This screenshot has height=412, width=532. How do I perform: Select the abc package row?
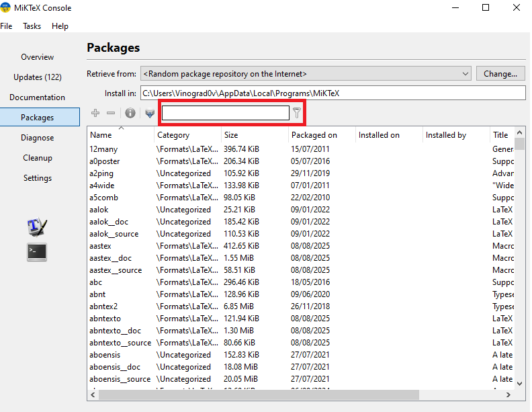point(301,282)
